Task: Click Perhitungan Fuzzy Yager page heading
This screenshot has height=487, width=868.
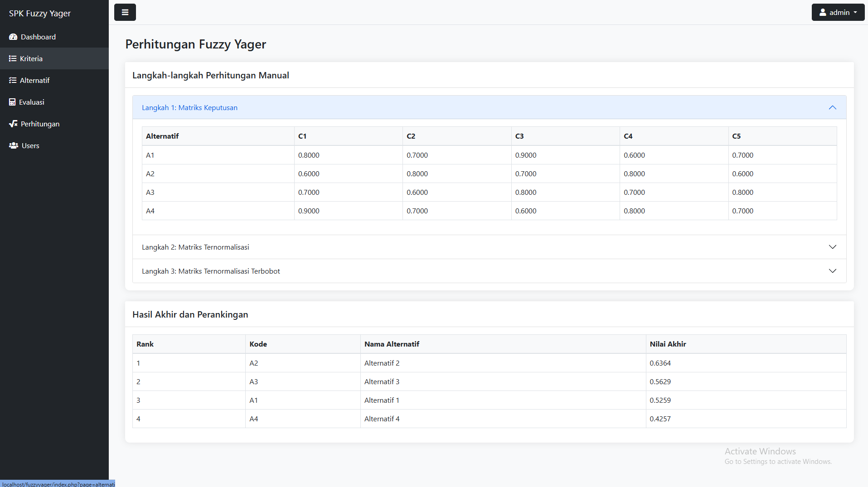Action: [x=195, y=44]
